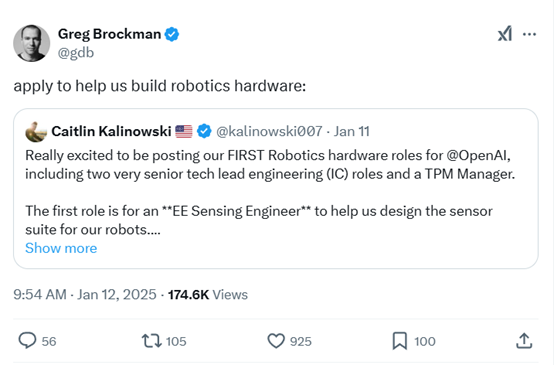The image size is (554, 365).
Task: Bookmark this post
Action: (x=400, y=341)
